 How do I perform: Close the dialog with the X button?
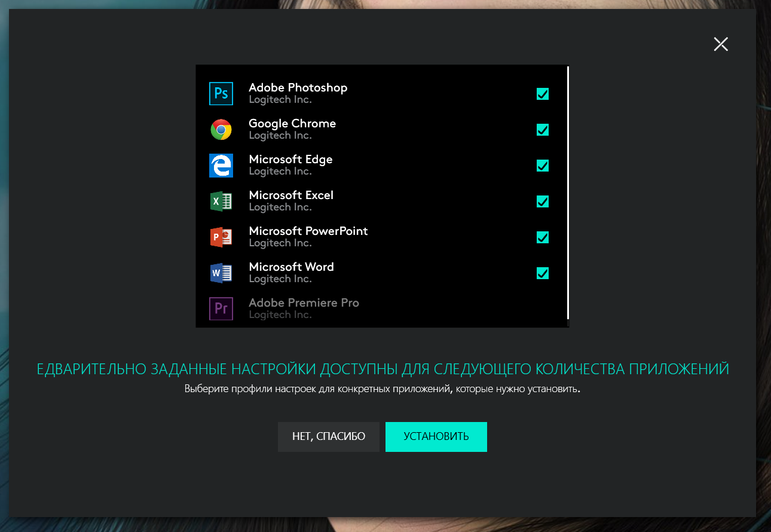click(721, 44)
